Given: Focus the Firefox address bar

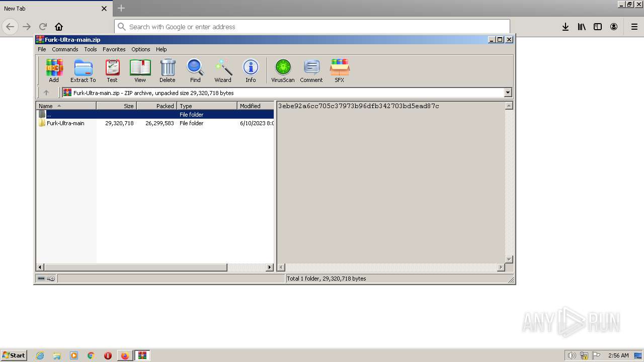Looking at the screenshot, I should click(x=312, y=27).
